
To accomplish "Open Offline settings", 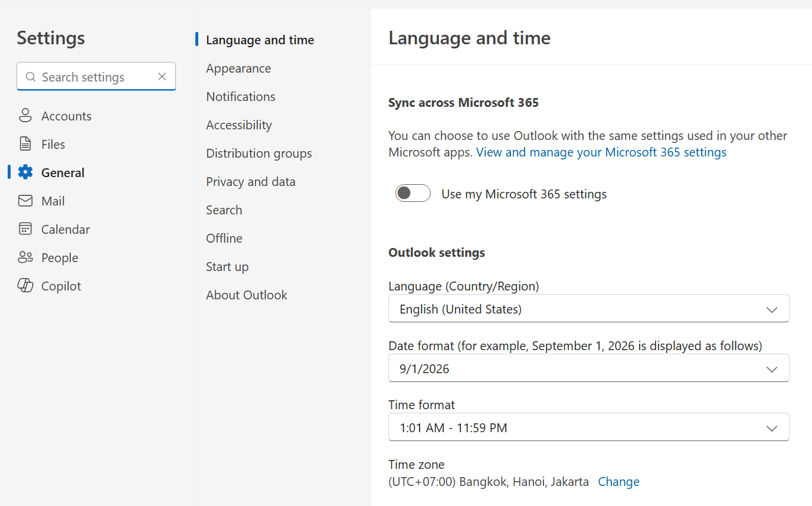I will click(224, 239).
